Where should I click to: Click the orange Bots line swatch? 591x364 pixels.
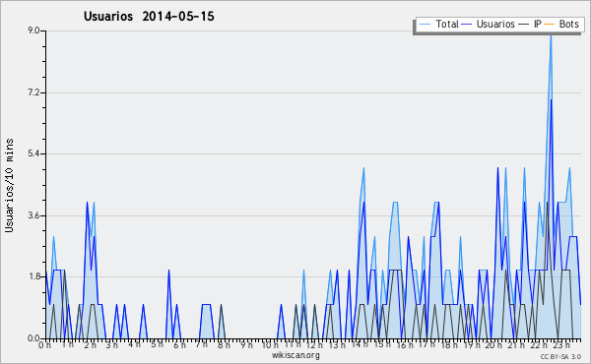(x=550, y=25)
